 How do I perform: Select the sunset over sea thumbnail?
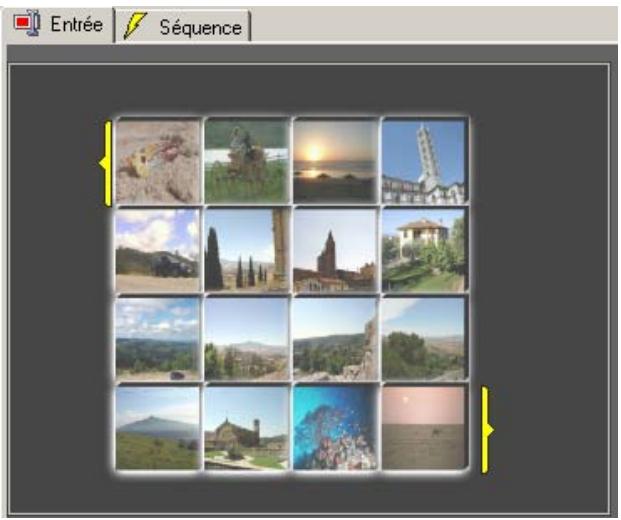point(335,161)
